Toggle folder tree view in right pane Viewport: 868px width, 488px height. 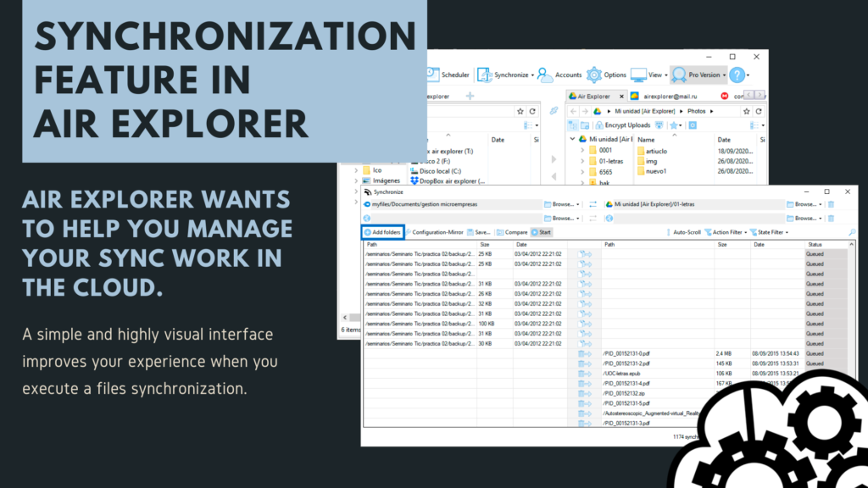573,125
